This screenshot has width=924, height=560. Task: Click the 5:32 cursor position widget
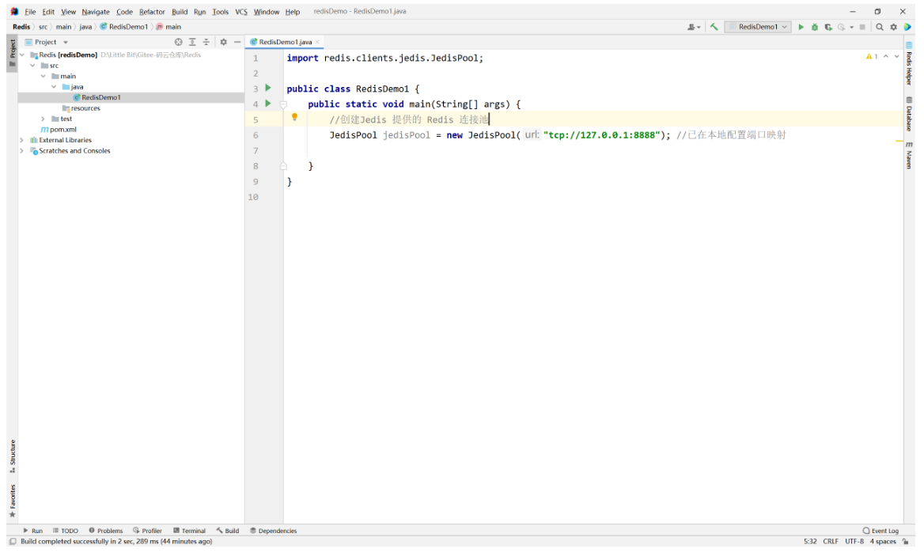(810, 542)
